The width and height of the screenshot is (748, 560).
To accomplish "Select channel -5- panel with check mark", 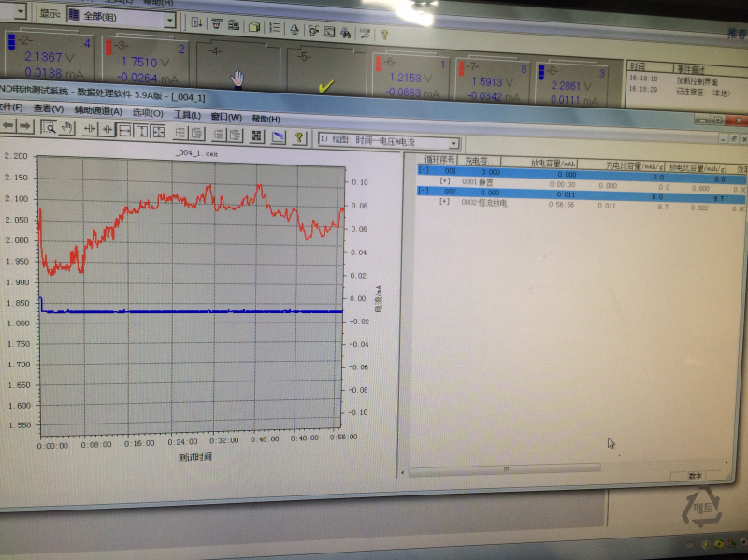I will [325, 71].
